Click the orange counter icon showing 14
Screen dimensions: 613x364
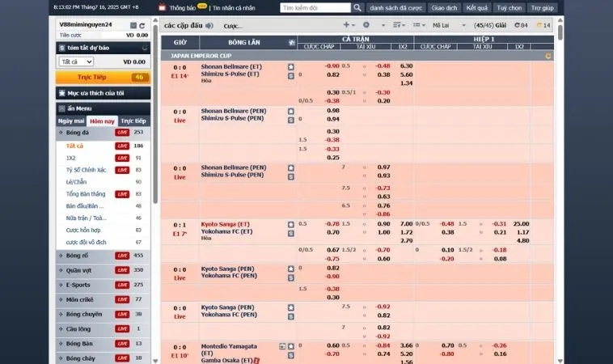click(x=543, y=25)
